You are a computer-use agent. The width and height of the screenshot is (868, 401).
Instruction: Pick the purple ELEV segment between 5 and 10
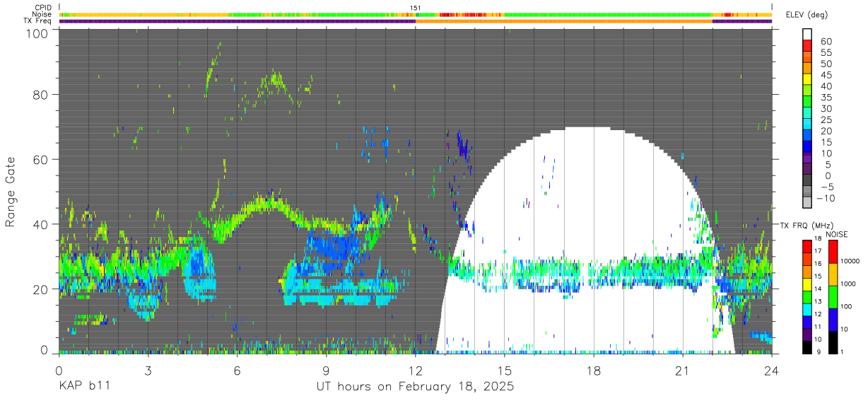(807, 158)
